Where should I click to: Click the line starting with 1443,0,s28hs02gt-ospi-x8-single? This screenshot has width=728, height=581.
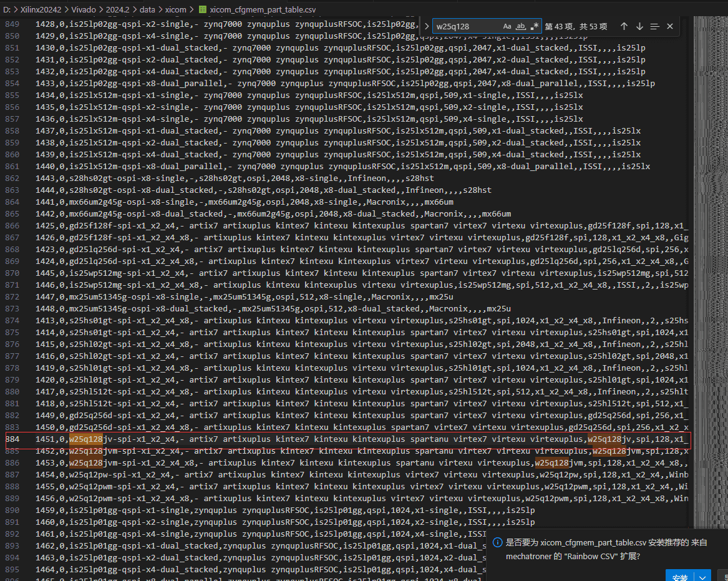(235, 178)
